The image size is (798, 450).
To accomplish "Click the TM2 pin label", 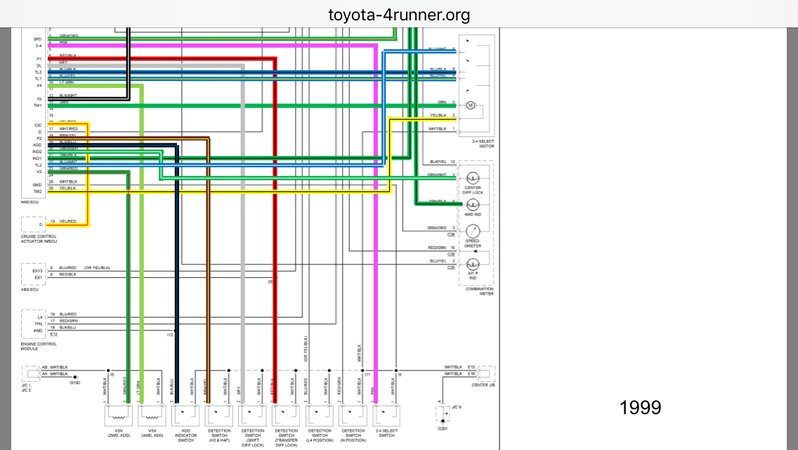I will coord(38,192).
